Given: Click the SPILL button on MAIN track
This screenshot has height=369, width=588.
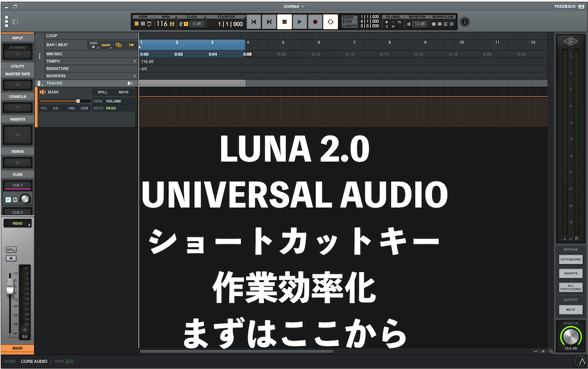Looking at the screenshot, I should (102, 92).
